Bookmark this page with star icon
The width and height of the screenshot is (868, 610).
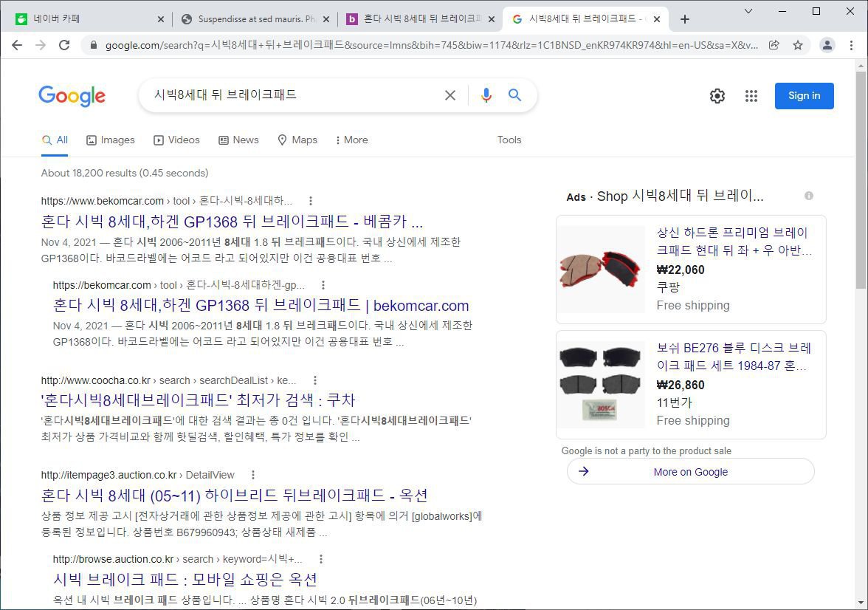tap(797, 46)
